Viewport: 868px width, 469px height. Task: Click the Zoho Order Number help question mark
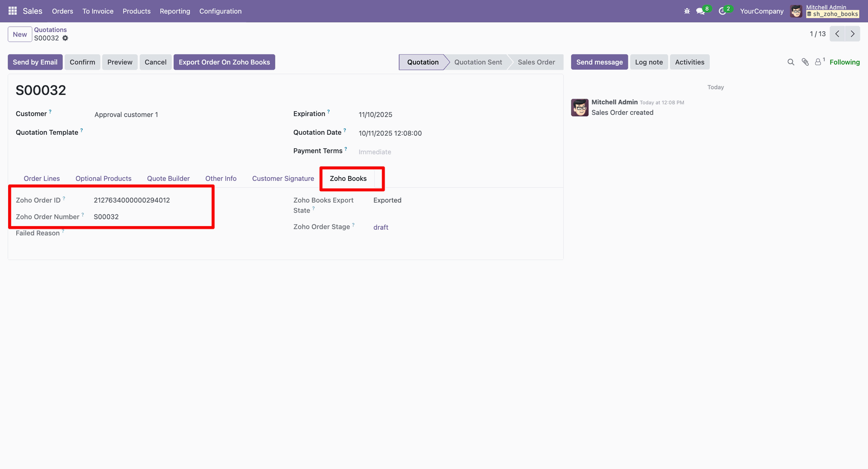tap(83, 214)
